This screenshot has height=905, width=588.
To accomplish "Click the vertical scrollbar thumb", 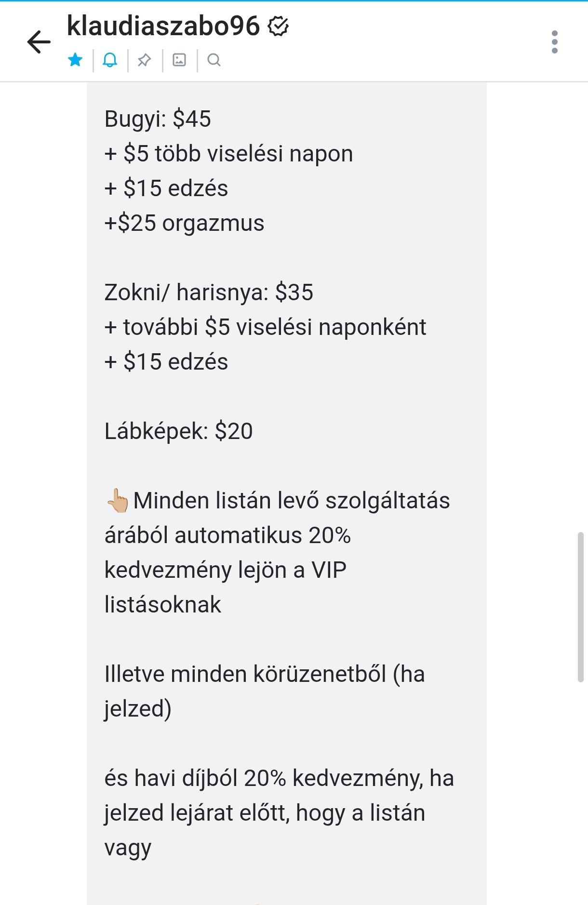I will pos(580,607).
